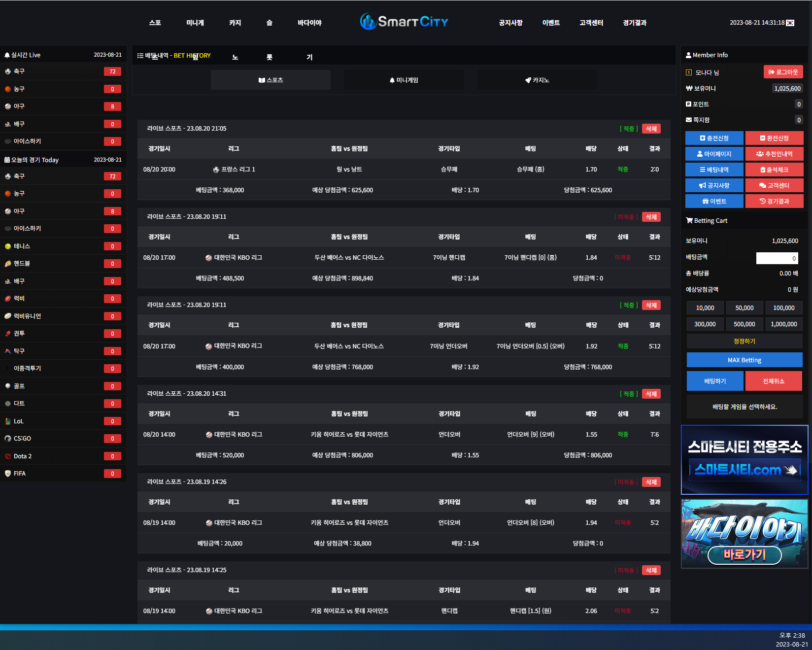This screenshot has height=650, width=812.
Task: Add 1,000,000 to the bet amount
Action: (784, 324)
